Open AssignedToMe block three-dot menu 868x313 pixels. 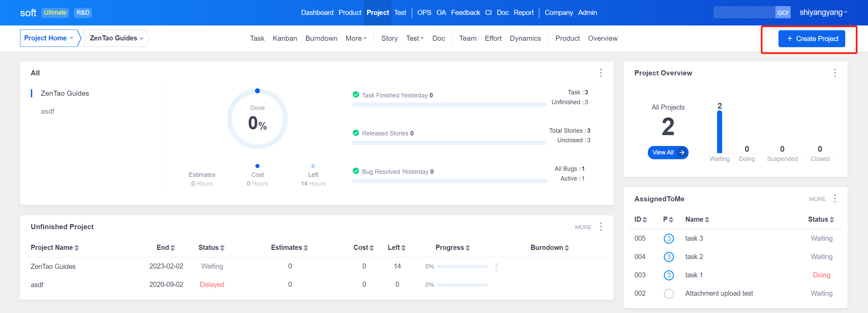(x=835, y=199)
